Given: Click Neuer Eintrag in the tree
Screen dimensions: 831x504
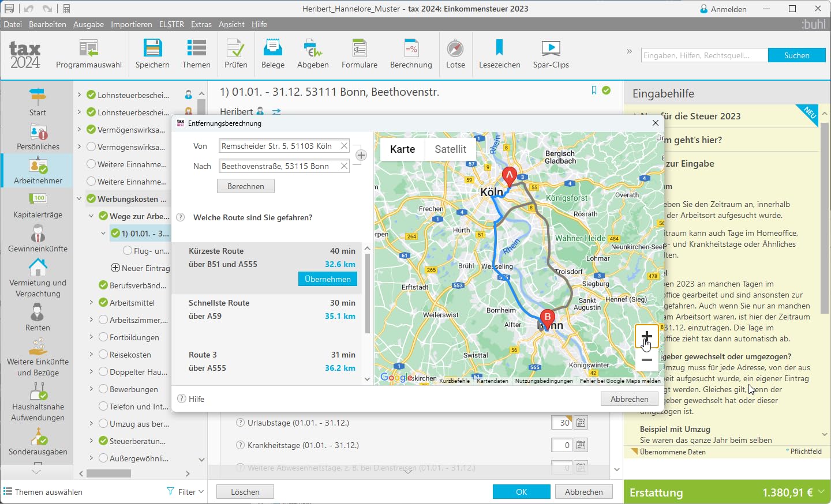Looking at the screenshot, I should coord(140,268).
